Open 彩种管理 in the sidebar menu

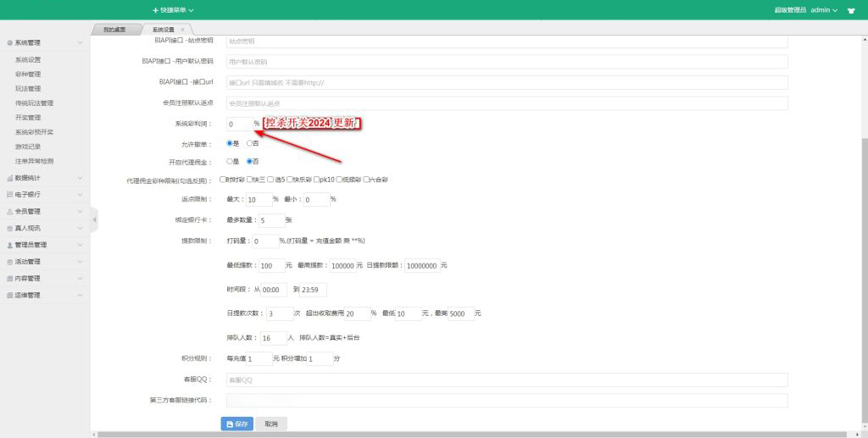click(28, 75)
